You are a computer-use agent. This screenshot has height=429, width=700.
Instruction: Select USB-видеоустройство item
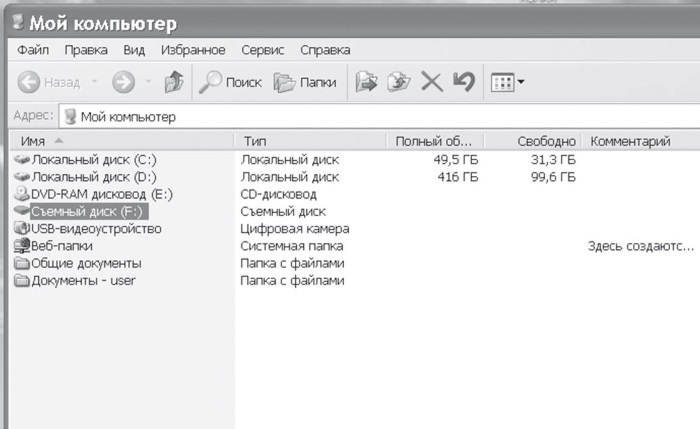[96, 229]
